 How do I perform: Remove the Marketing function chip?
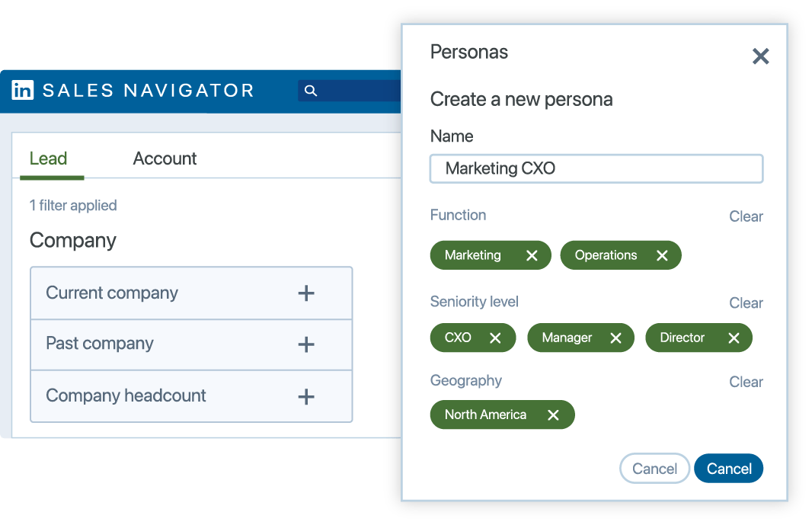click(532, 255)
